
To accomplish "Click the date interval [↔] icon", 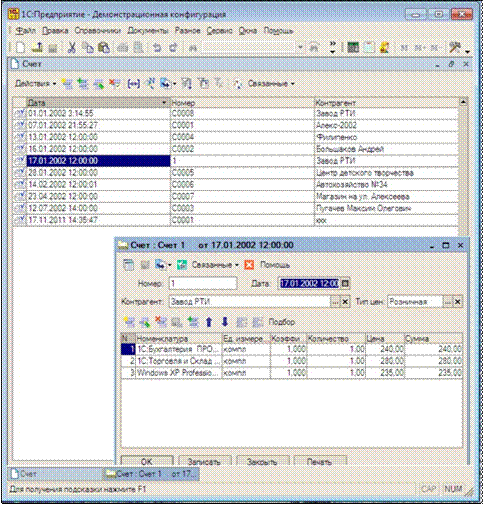I will pyautogui.click(x=134, y=84).
